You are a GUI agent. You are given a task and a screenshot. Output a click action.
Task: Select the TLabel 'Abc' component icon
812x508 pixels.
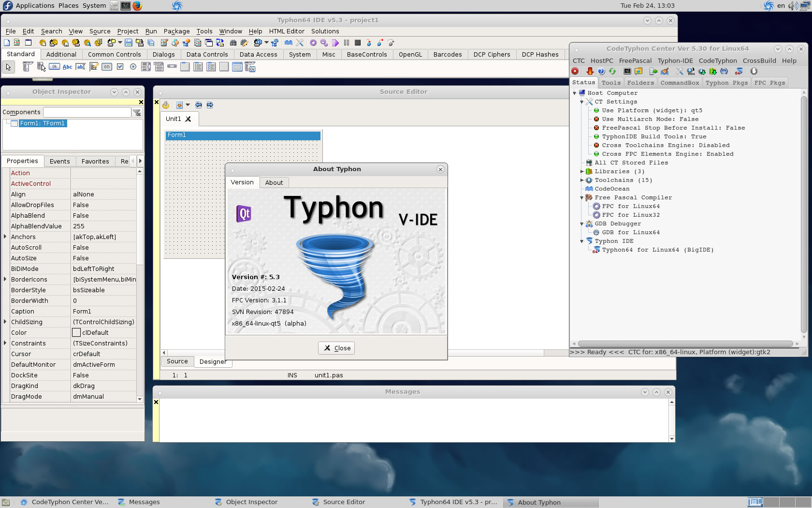(67, 67)
